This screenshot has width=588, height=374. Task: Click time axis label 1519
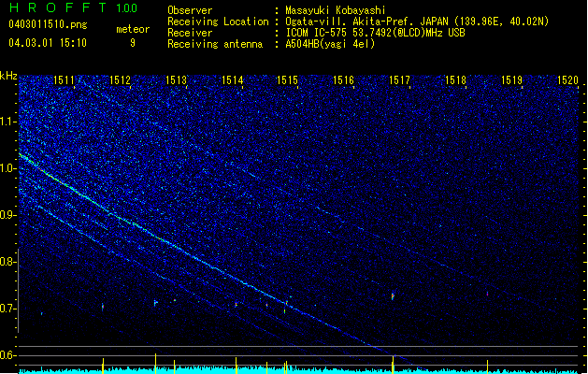click(512, 80)
